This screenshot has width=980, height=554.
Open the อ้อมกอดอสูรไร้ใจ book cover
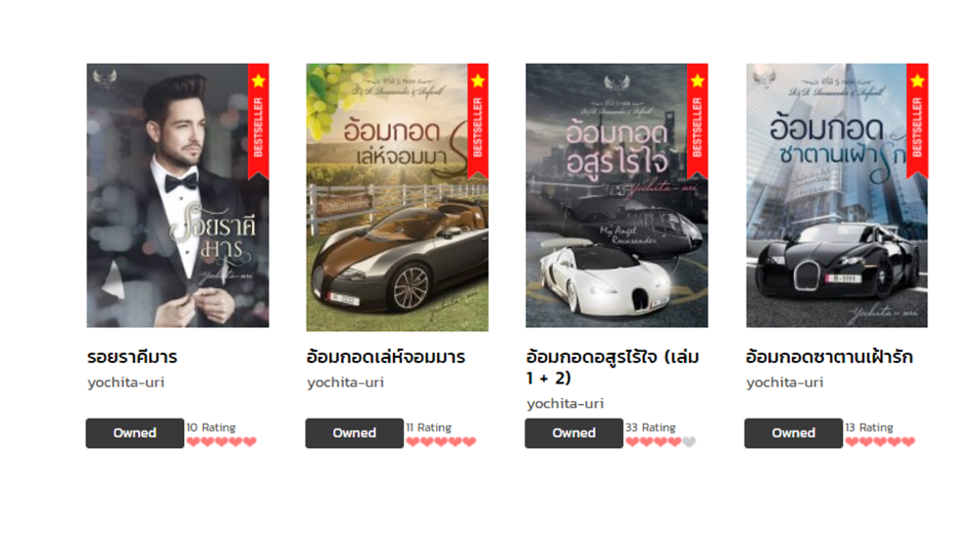[616, 195]
